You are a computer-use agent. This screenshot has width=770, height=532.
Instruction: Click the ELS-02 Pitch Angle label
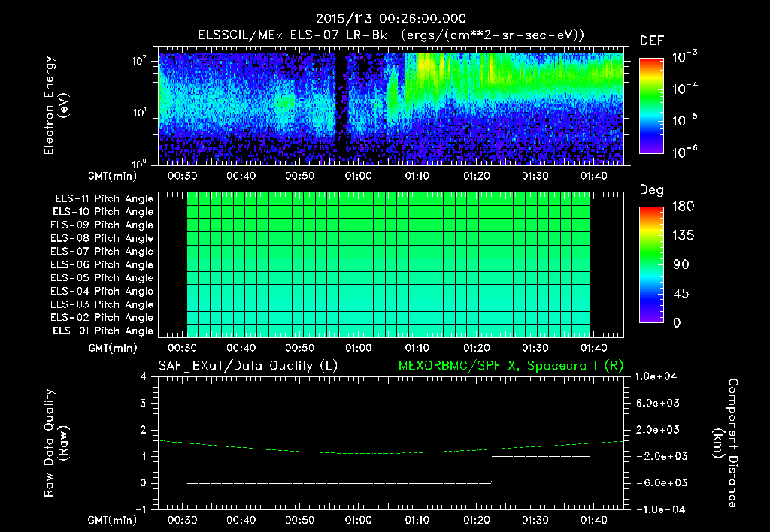click(102, 318)
